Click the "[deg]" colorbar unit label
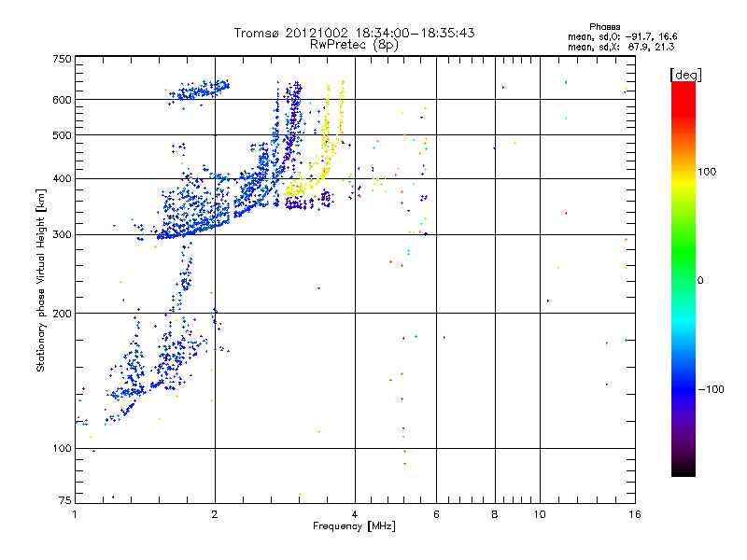747x560 pixels. (685, 75)
